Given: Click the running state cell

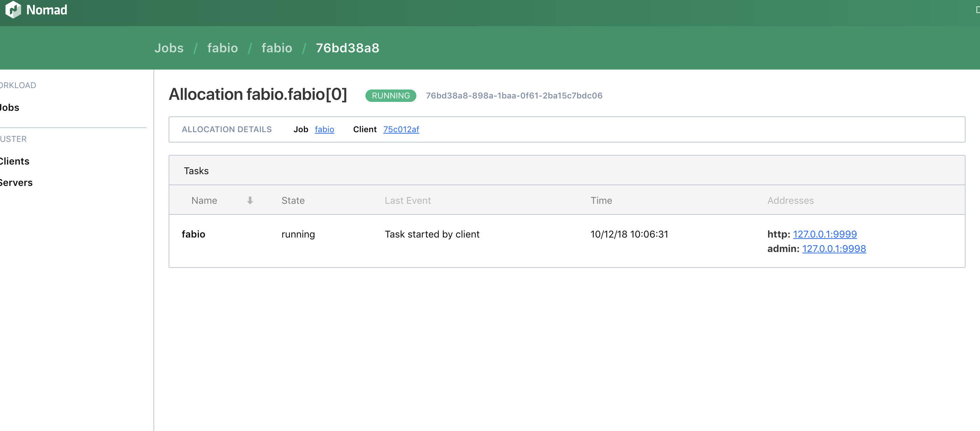Looking at the screenshot, I should point(298,234).
